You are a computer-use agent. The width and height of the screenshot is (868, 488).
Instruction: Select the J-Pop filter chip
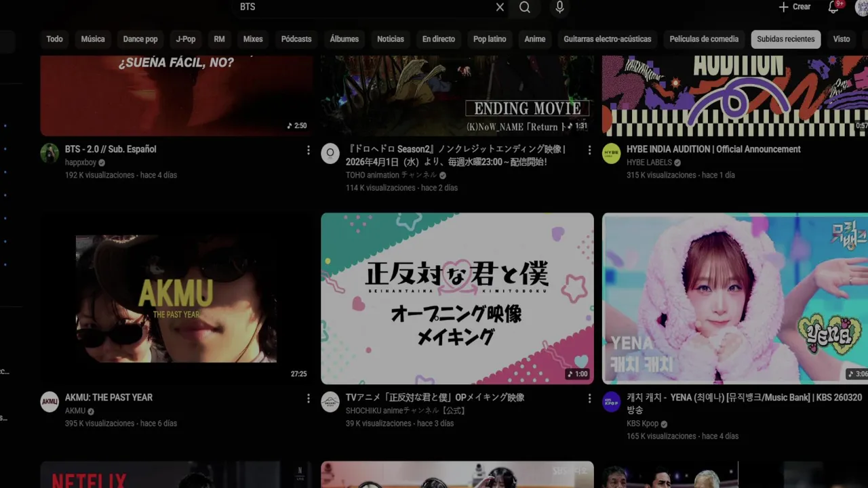[x=186, y=39]
